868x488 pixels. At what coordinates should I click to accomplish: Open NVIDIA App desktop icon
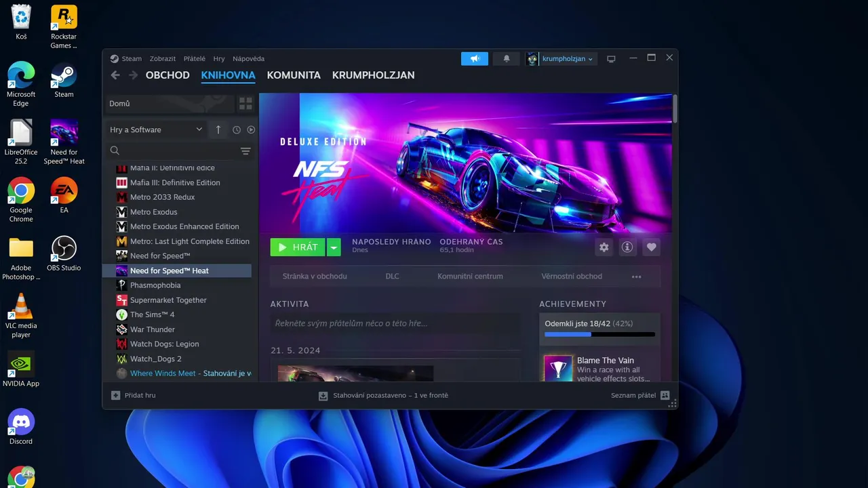click(21, 369)
